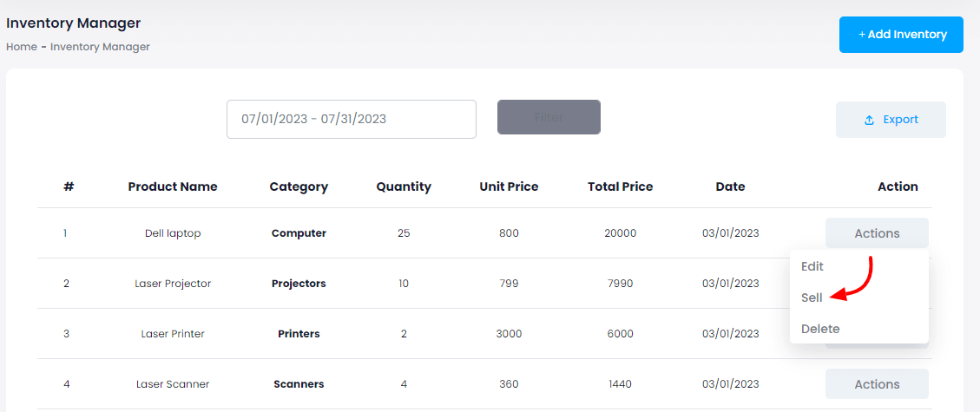980x412 pixels.
Task: Select the Laser Projector product name
Action: [x=173, y=284]
